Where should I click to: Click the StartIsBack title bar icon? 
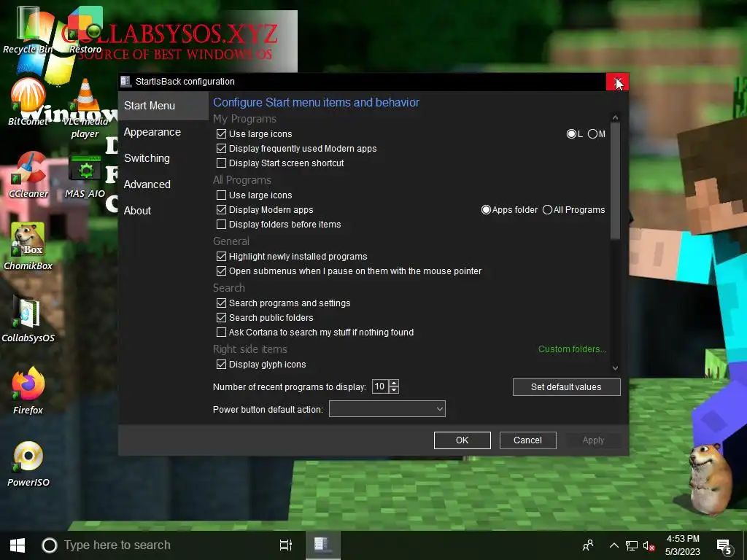pyautogui.click(x=125, y=82)
